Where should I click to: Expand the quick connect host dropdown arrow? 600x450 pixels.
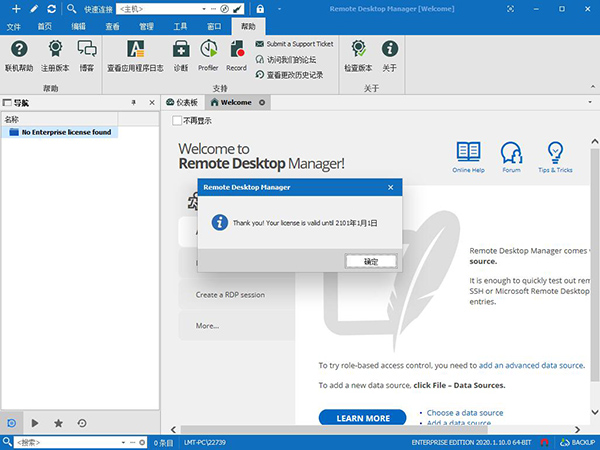(204, 9)
